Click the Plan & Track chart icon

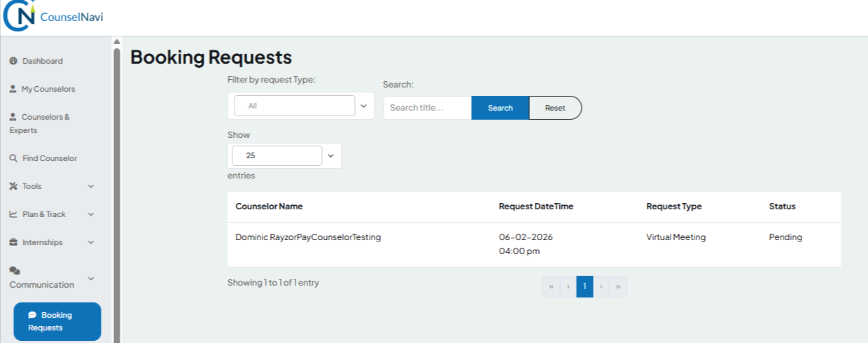pos(13,214)
